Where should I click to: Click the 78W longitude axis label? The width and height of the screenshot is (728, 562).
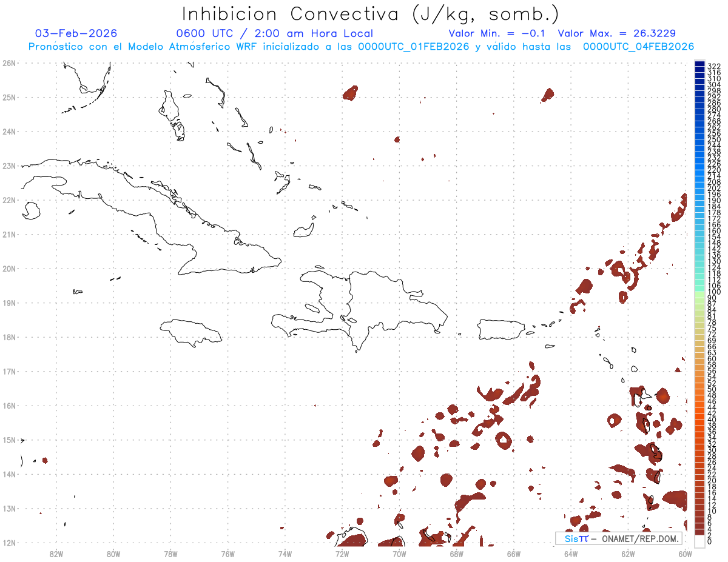click(170, 554)
